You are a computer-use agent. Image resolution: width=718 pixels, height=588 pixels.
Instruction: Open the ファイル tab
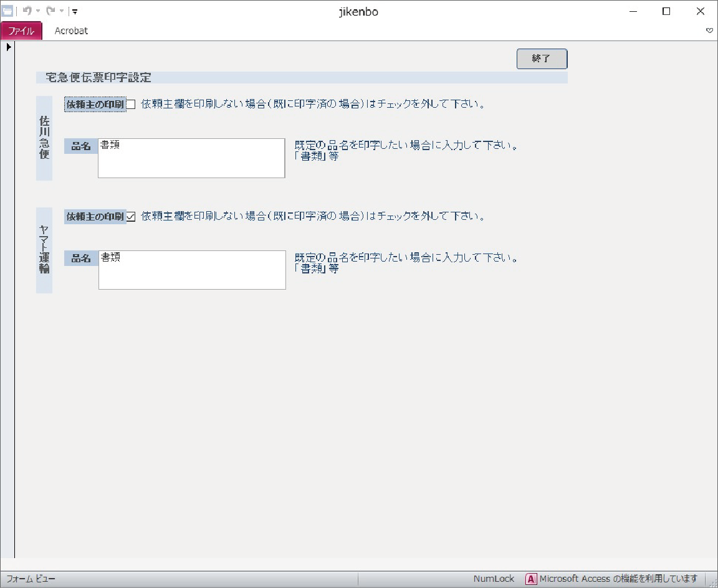pos(21,31)
